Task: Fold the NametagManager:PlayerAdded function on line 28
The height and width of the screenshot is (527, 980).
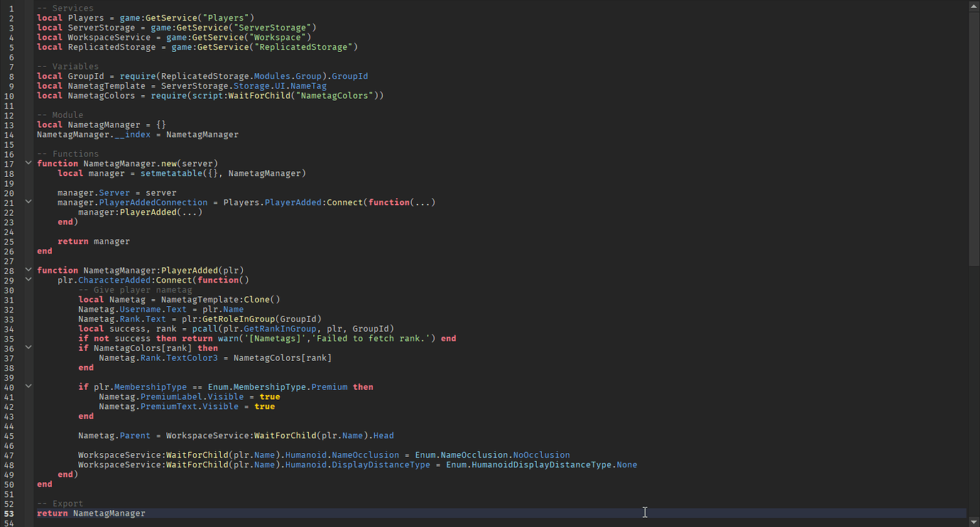Action: [28, 270]
